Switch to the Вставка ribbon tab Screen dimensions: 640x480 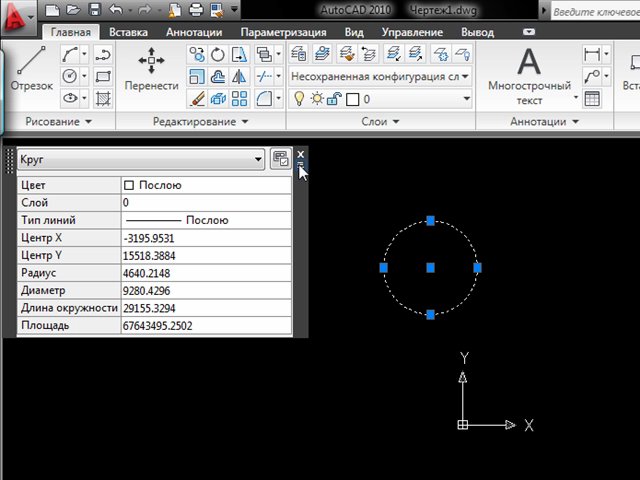tap(129, 32)
